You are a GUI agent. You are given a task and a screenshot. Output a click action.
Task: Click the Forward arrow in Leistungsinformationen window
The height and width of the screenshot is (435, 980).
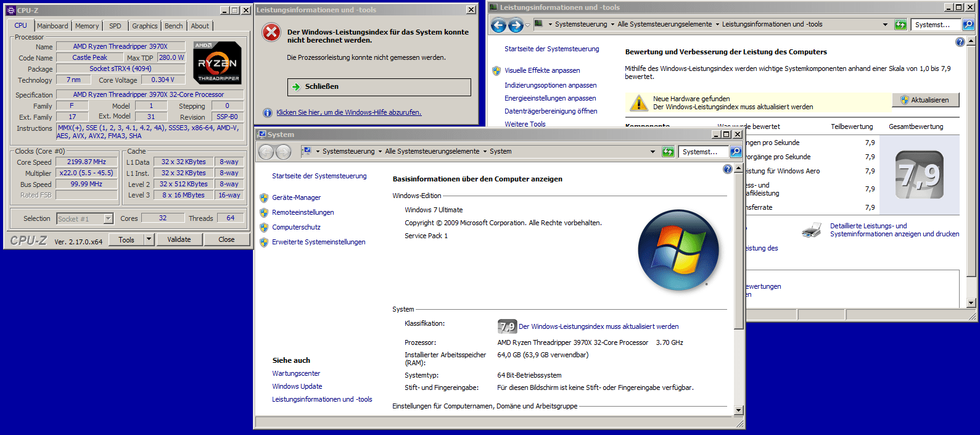point(516,25)
